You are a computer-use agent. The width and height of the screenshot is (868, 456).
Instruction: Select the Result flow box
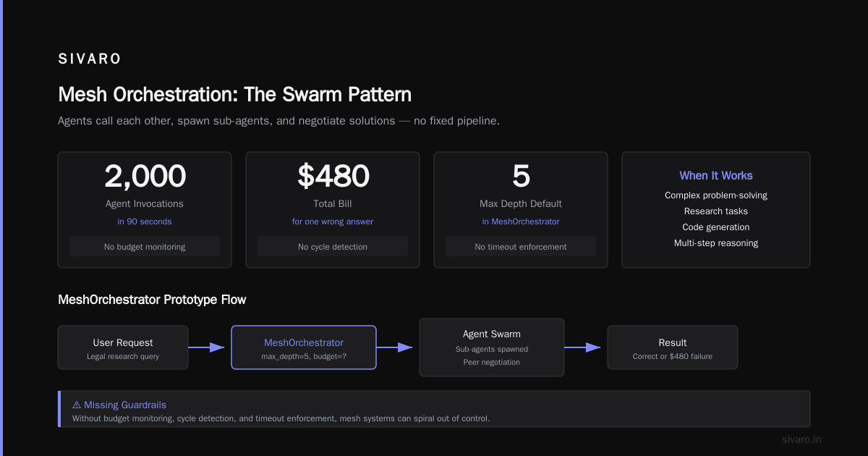673,347
